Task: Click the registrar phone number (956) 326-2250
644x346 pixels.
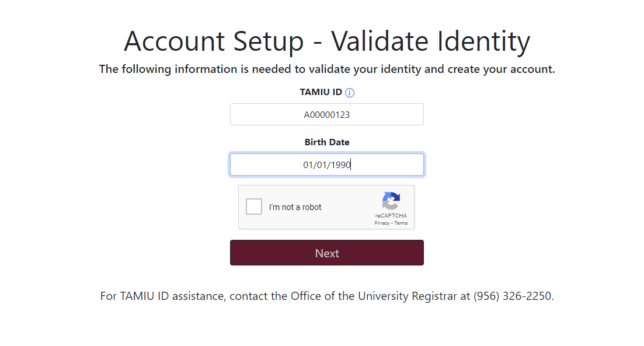Action: click(x=512, y=296)
